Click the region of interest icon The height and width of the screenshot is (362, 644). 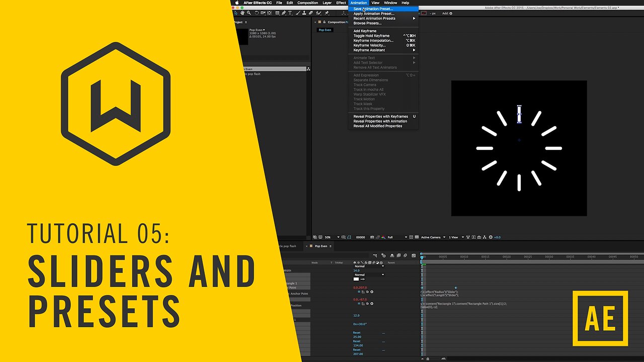(411, 237)
